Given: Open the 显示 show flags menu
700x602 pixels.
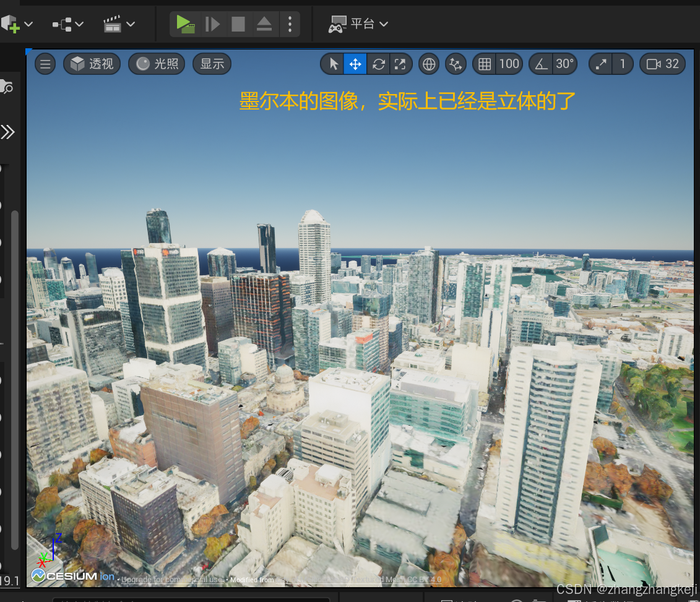Looking at the screenshot, I should [x=212, y=64].
